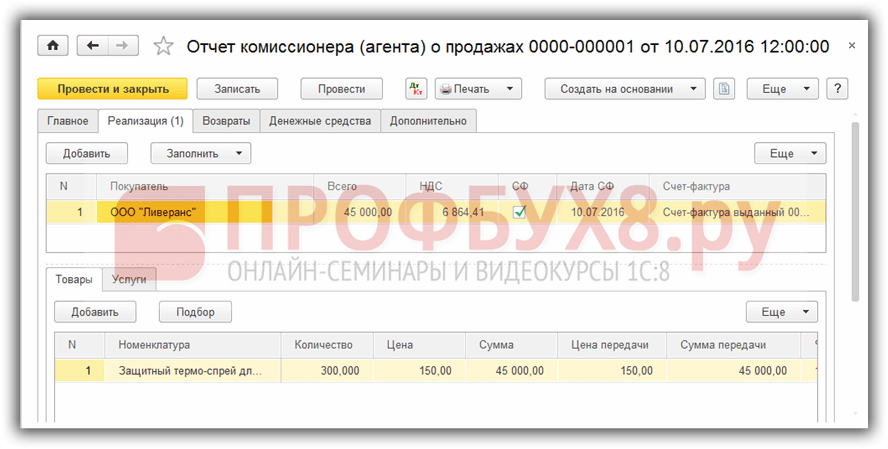Viewport: 888px width, 449px height.
Task: Select the Сумма передачи value 45 000,00
Action: click(x=733, y=371)
